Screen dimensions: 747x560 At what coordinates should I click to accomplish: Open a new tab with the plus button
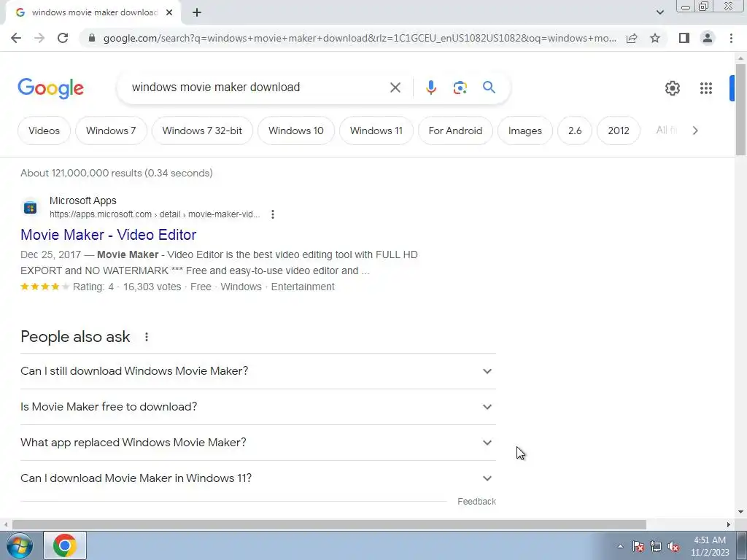tap(197, 13)
